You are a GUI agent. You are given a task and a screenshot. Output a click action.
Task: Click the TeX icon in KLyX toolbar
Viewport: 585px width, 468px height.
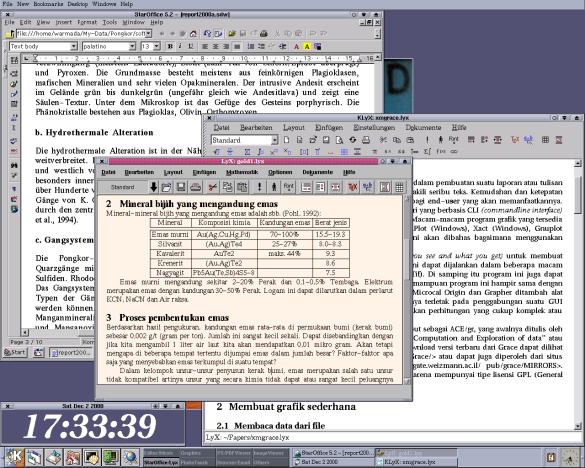coord(515,140)
